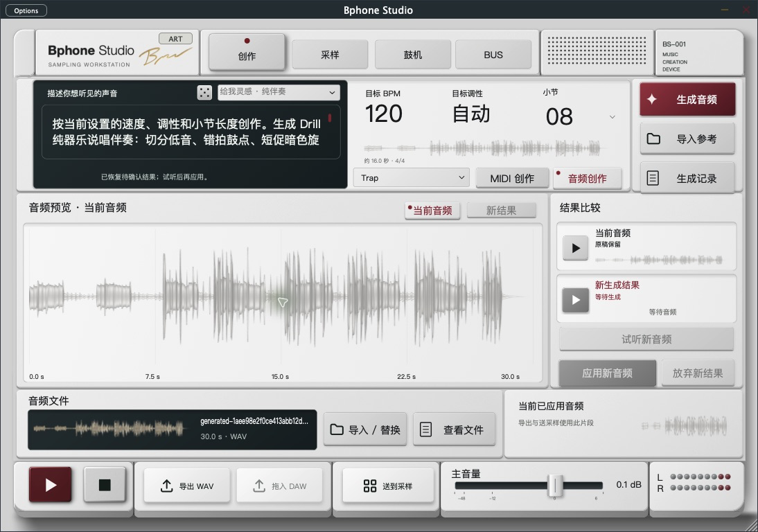This screenshot has height=532, width=758.
Task: Click the upload icon on 导出 WAV
Action: pyautogui.click(x=166, y=486)
